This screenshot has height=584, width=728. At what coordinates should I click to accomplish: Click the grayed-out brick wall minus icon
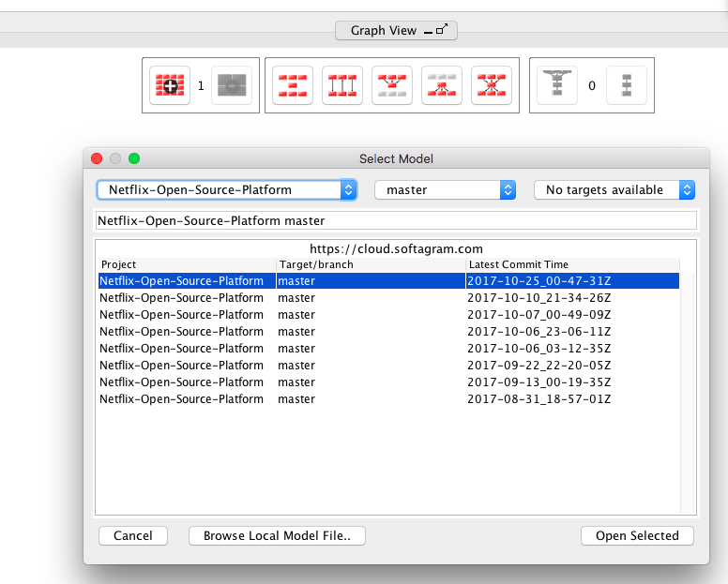tap(231, 86)
